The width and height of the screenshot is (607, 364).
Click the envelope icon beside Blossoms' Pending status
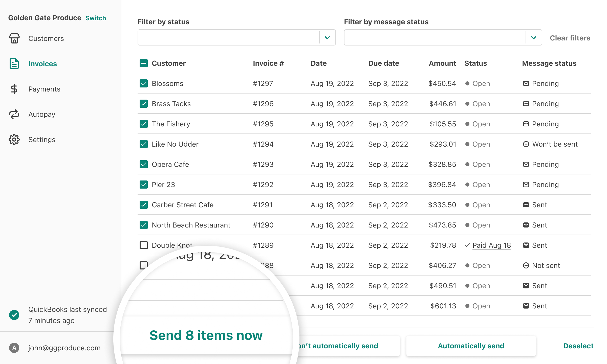[526, 83]
